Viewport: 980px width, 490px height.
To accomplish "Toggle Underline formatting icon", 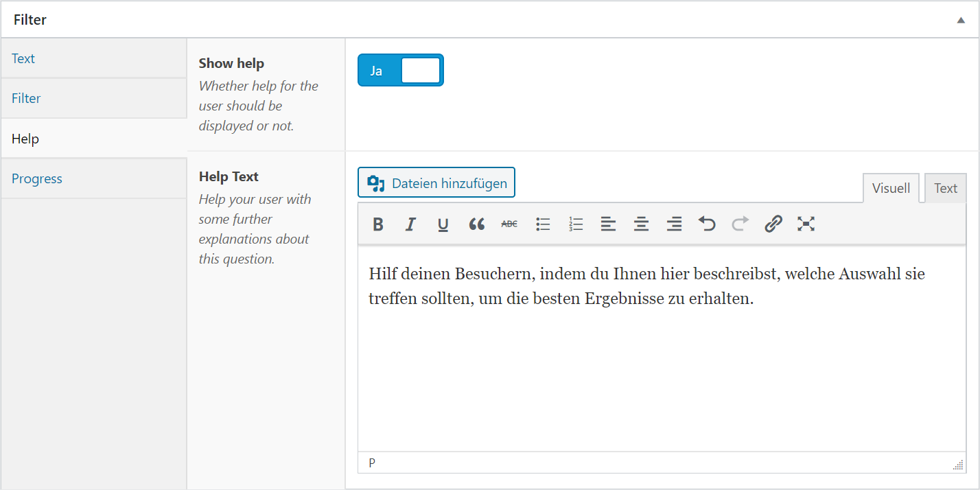I will pyautogui.click(x=443, y=224).
